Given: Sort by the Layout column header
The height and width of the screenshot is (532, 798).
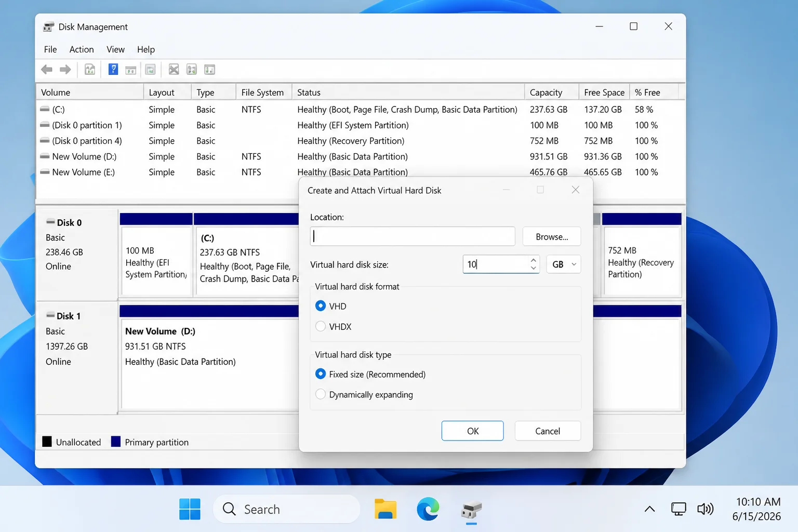Looking at the screenshot, I should coord(167,92).
